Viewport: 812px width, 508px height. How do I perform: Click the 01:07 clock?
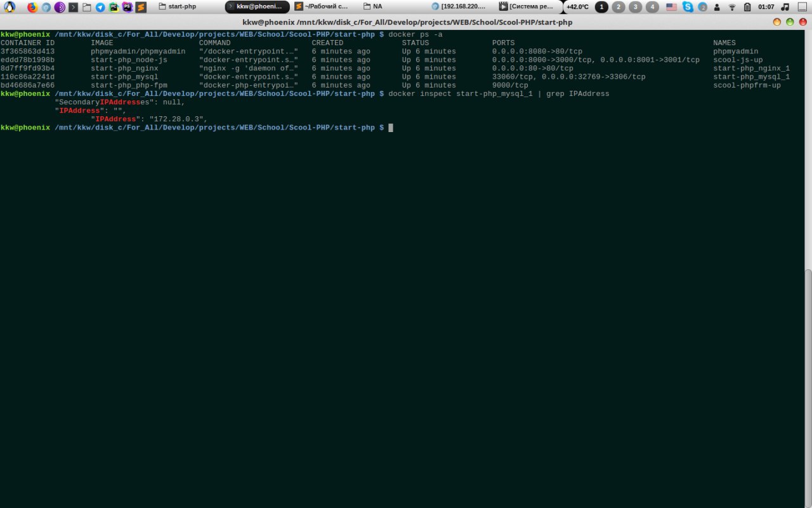coord(766,7)
